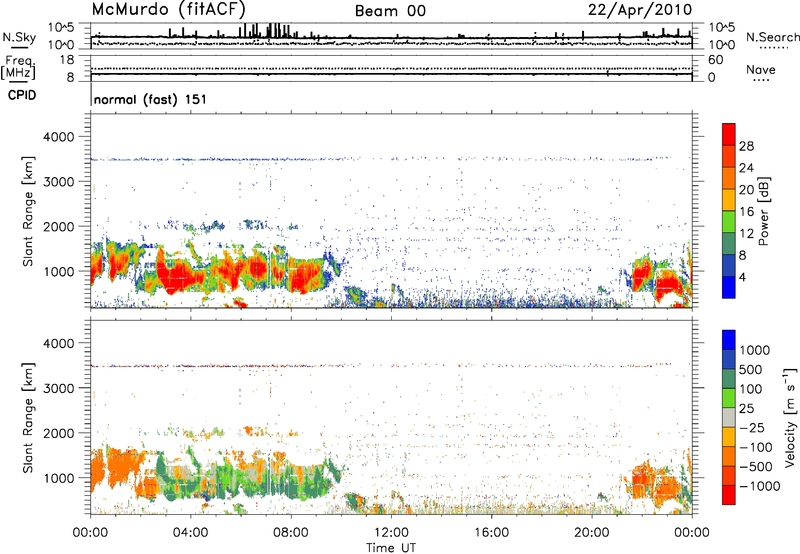Select the '60' tick on Nave axis

point(715,60)
